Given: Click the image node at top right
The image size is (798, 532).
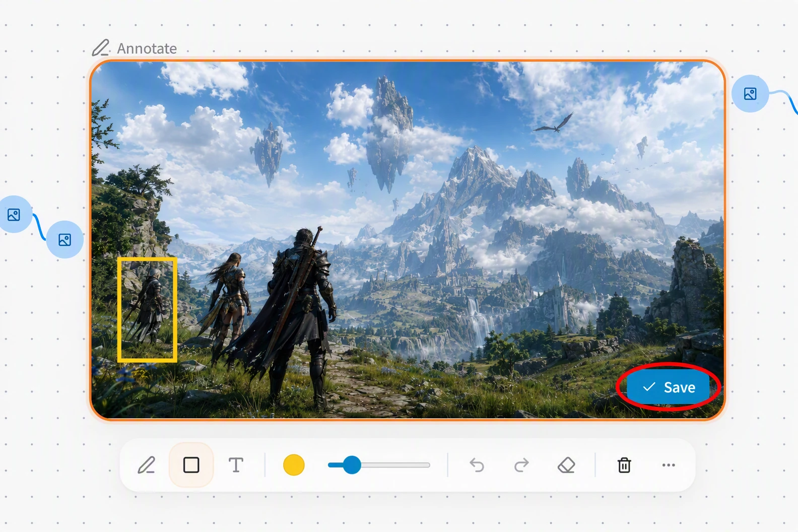Looking at the screenshot, I should [x=750, y=94].
